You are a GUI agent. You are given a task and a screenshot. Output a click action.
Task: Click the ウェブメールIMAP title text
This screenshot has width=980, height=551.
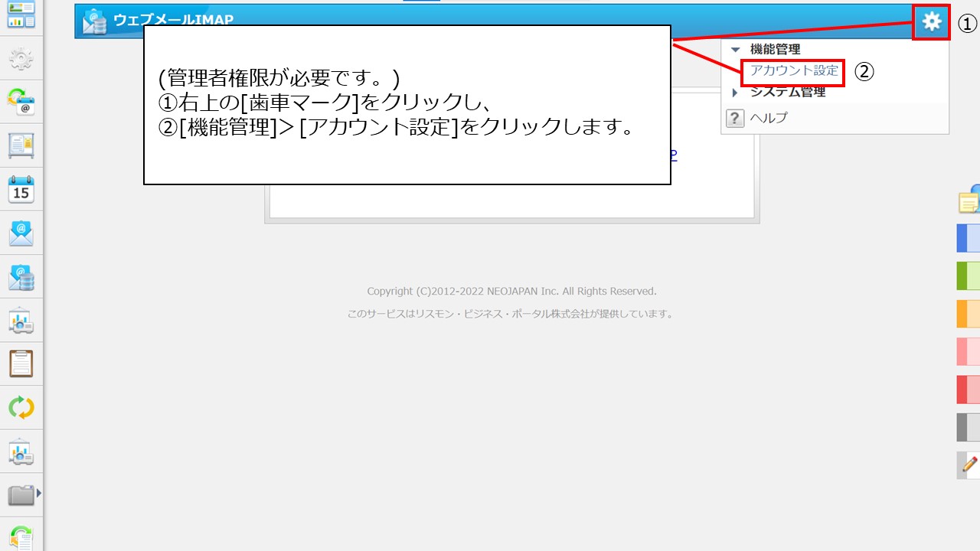pos(173,21)
